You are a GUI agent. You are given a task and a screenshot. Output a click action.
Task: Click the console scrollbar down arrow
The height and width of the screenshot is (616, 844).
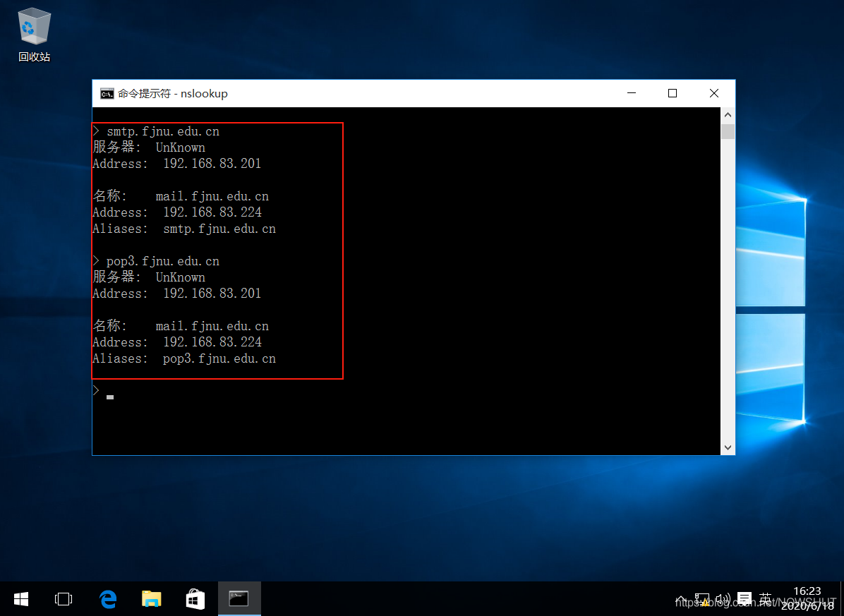click(728, 447)
